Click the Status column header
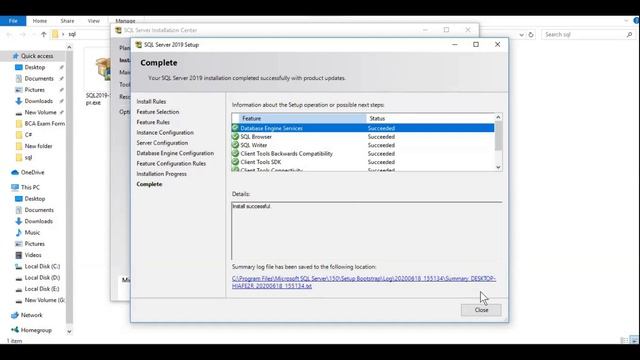Viewport: 640px width, 360px height. [430, 118]
